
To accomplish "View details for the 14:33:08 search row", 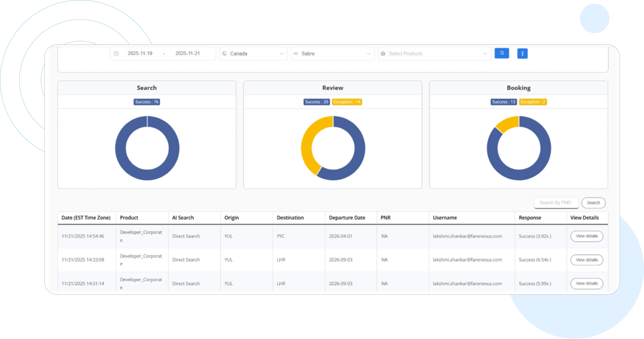I will click(x=587, y=260).
